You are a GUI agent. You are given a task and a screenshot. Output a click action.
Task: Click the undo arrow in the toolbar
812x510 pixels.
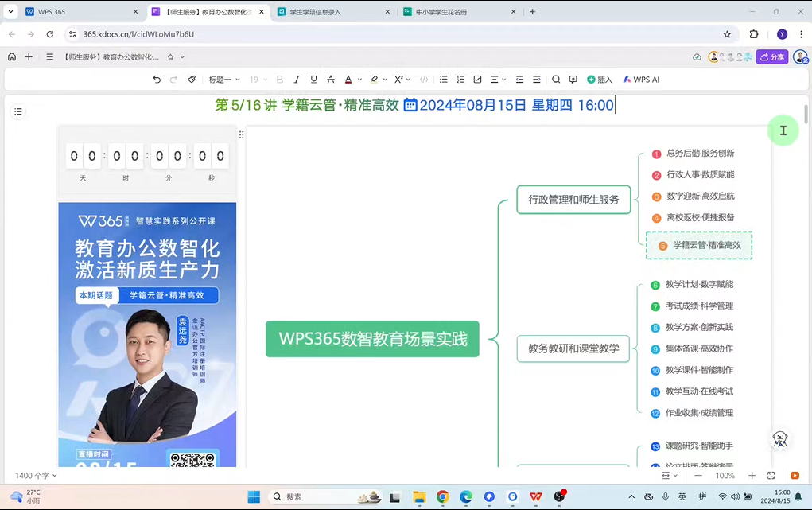click(x=157, y=80)
